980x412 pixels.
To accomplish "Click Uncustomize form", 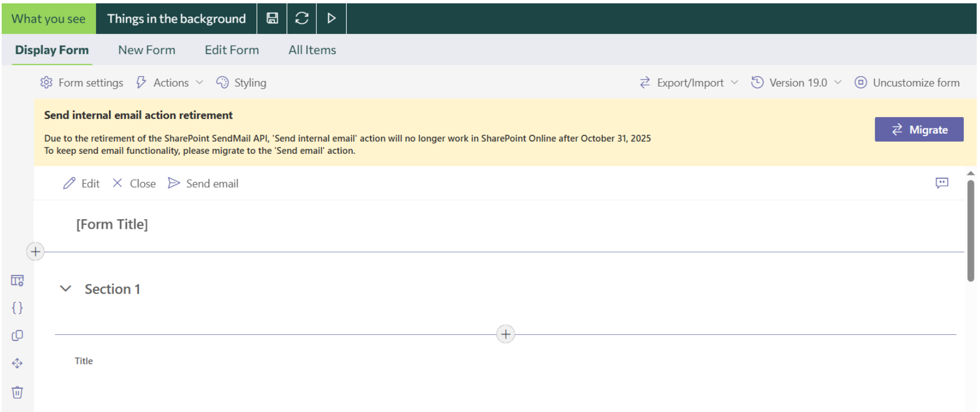I will (907, 83).
